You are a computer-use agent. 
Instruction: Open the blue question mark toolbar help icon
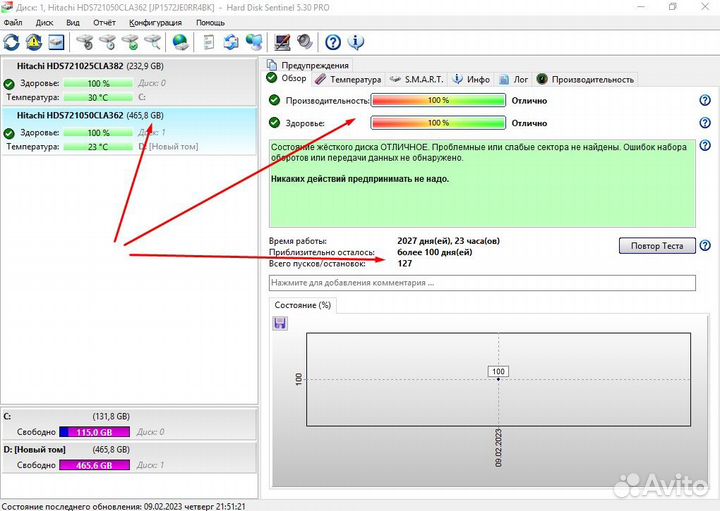[x=333, y=42]
